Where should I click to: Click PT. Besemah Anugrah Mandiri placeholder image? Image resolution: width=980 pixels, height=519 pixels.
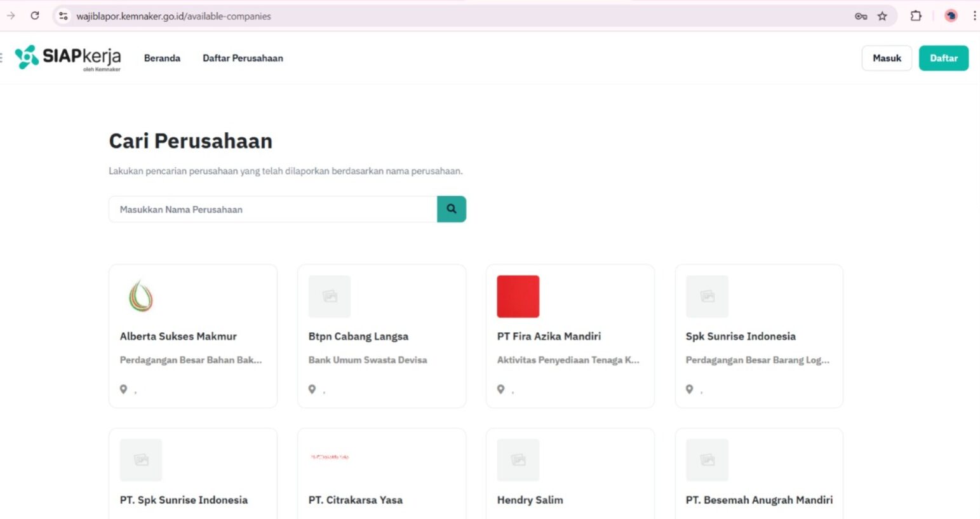pyautogui.click(x=707, y=460)
